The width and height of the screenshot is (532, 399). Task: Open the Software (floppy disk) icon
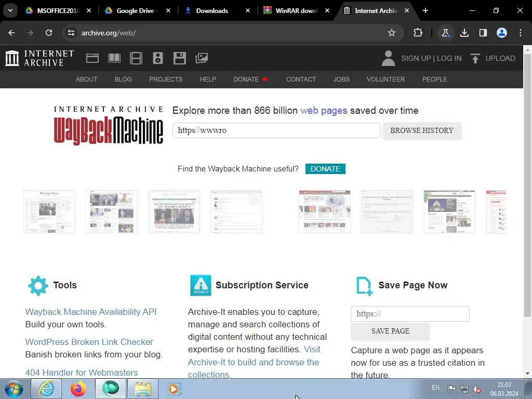point(179,58)
